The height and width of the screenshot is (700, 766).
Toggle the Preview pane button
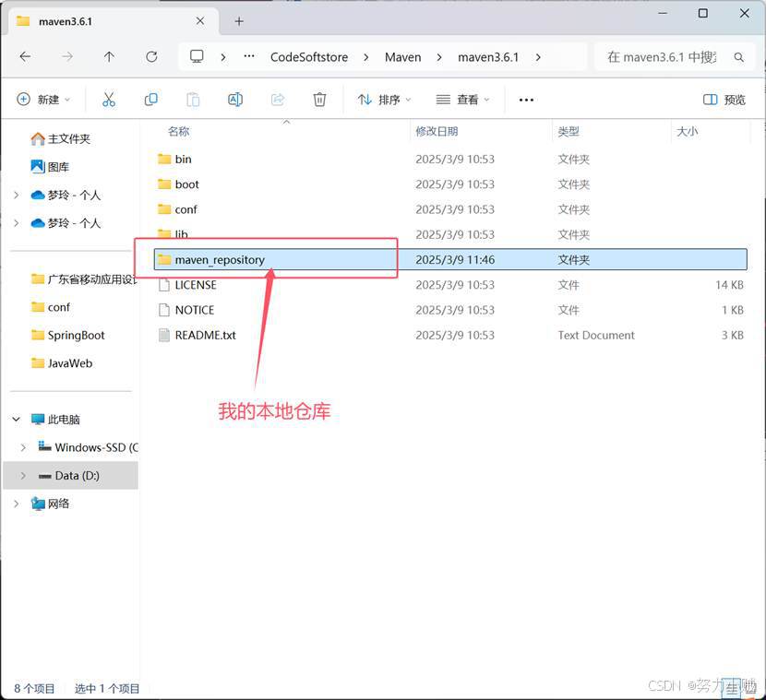coord(724,100)
